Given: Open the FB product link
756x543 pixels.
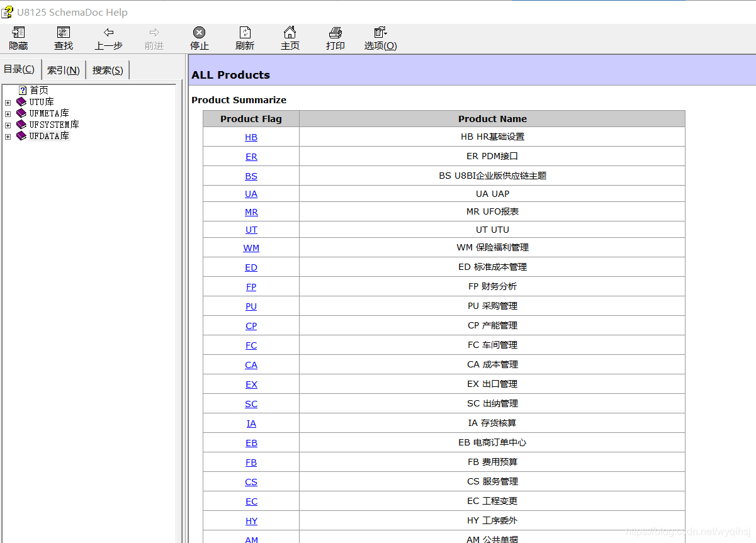Looking at the screenshot, I should click(x=251, y=462).
